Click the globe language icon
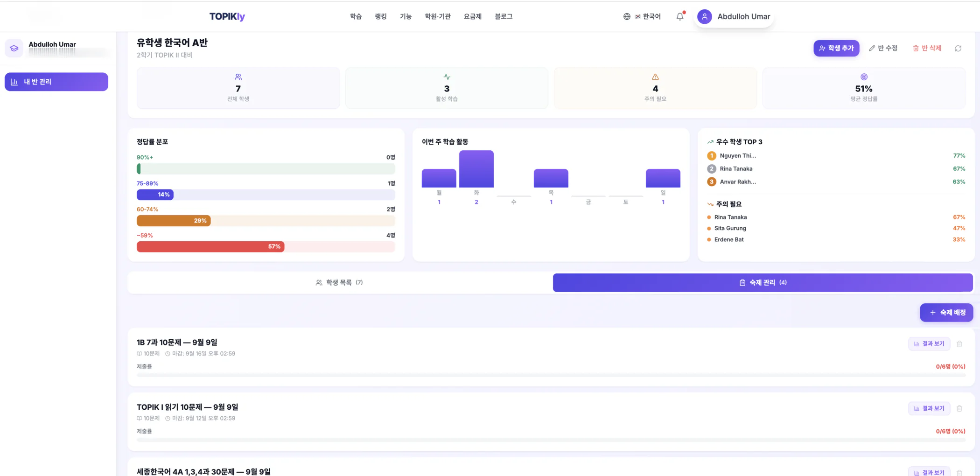The image size is (980, 476). click(x=627, y=16)
